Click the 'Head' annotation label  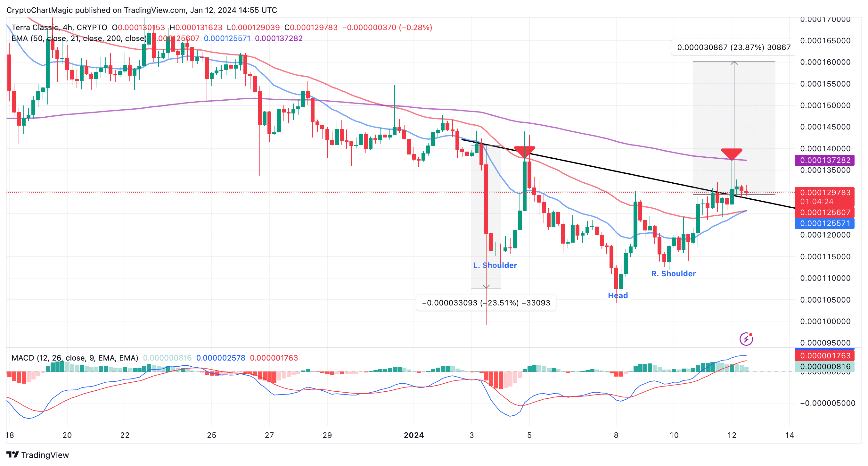tap(618, 295)
